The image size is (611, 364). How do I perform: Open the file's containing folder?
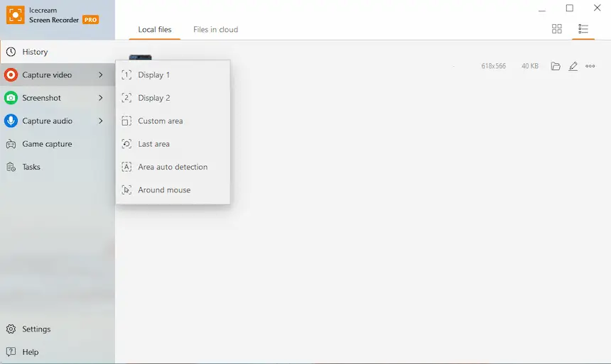click(x=556, y=66)
